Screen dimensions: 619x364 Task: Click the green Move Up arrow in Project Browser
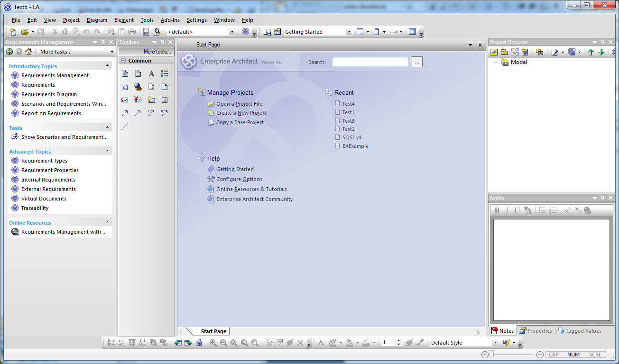click(591, 52)
